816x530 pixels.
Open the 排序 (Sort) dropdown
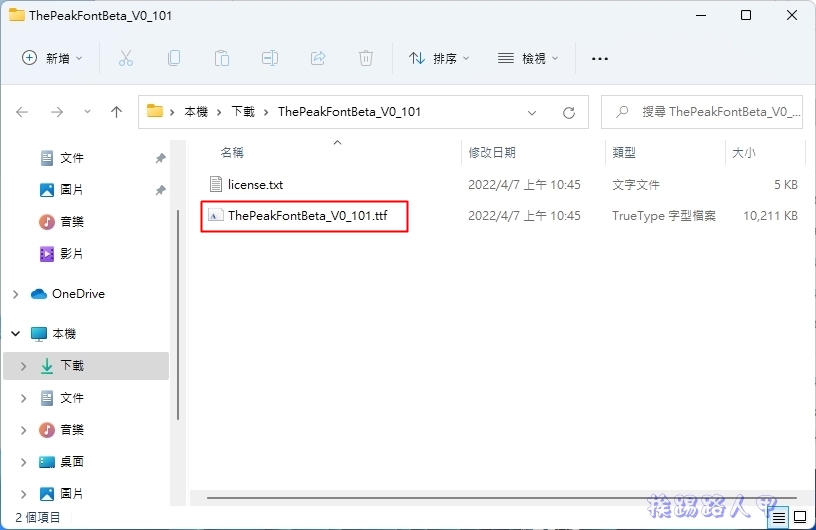(x=439, y=58)
